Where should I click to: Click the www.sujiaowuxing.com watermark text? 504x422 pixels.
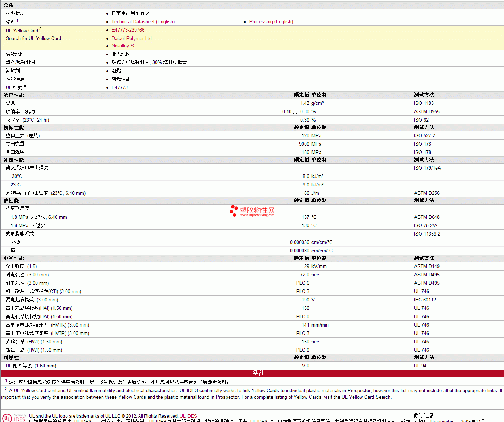(257, 215)
